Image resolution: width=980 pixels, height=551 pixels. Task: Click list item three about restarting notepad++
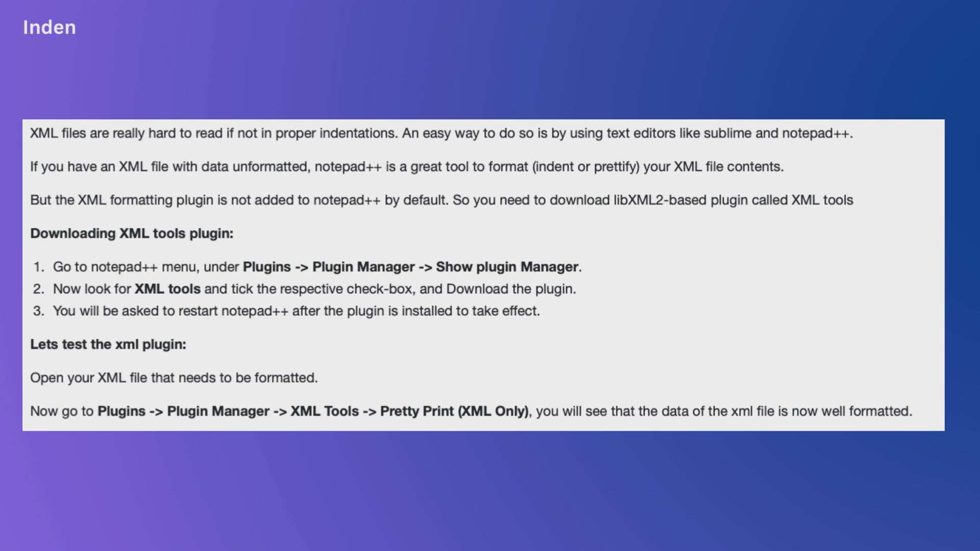(296, 311)
